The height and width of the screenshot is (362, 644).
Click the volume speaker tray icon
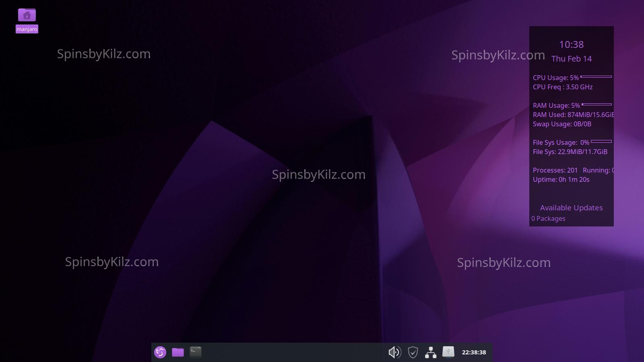coord(394,352)
